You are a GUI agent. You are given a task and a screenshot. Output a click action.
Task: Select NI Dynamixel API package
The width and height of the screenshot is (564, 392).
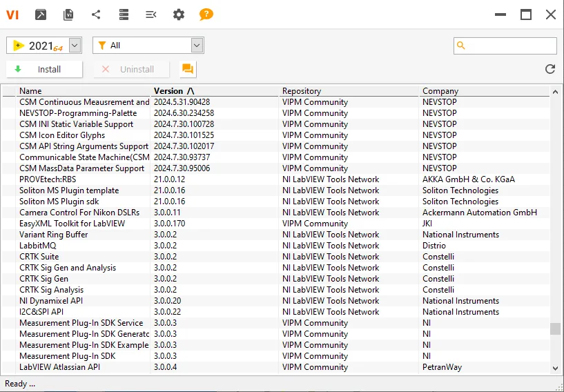pos(276,301)
